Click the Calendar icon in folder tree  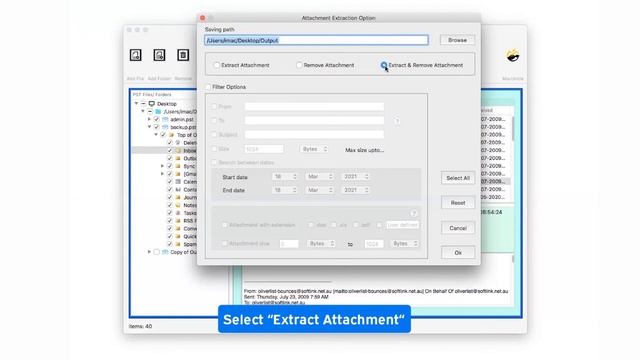pyautogui.click(x=178, y=182)
